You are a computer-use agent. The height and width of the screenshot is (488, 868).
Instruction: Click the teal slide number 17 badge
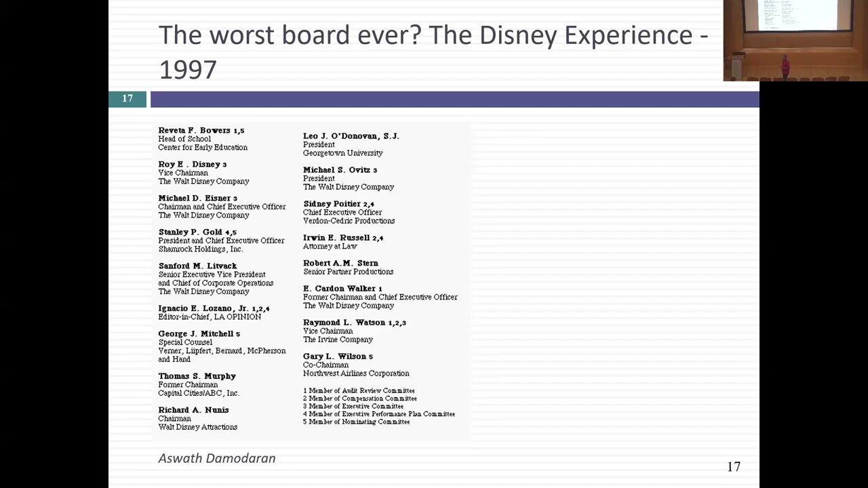click(x=127, y=99)
